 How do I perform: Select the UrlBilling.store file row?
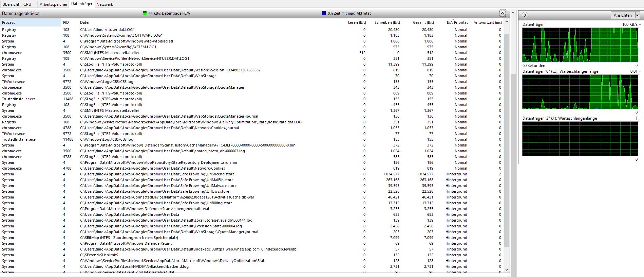pyautogui.click(x=252, y=203)
